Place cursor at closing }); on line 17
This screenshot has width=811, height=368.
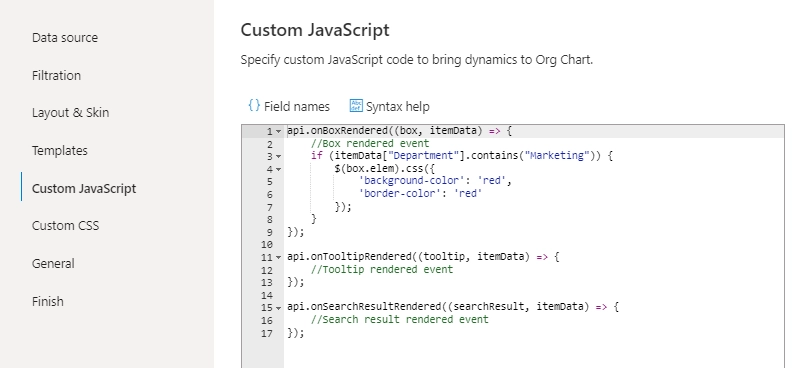pyautogui.click(x=296, y=332)
